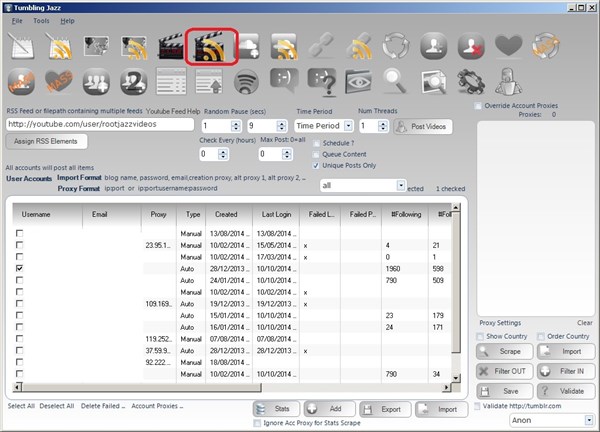This screenshot has height=432, width=600.
Task: Open the Time Period dropdown
Action: click(x=348, y=126)
